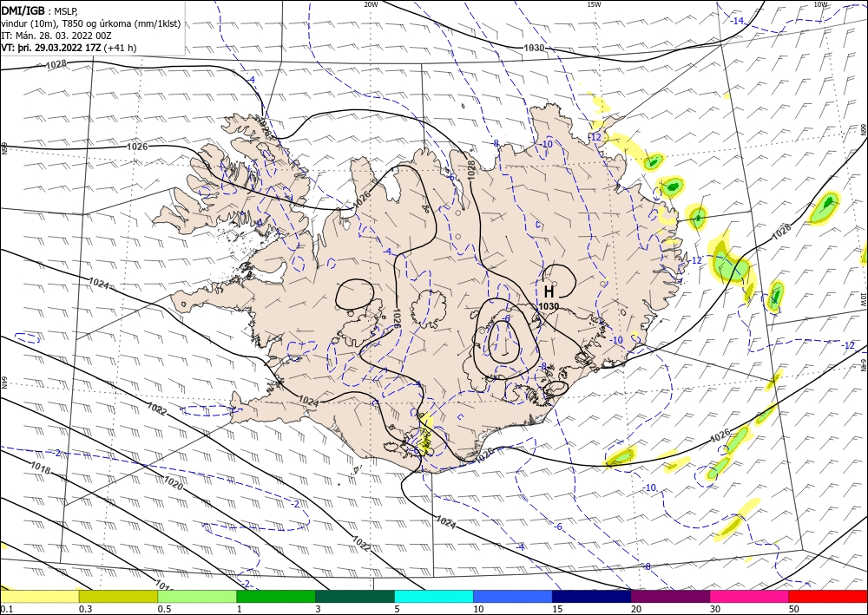Click the '1030' isobar label near top edge

534,48
